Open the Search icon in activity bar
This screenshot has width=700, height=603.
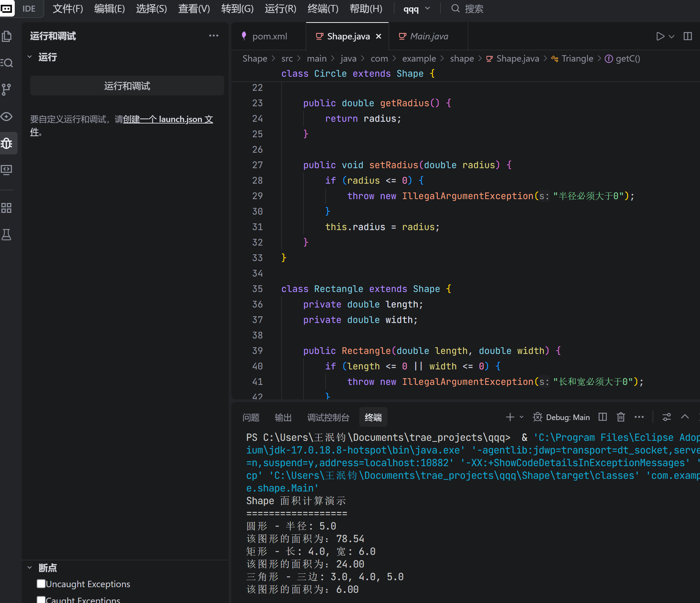7,63
